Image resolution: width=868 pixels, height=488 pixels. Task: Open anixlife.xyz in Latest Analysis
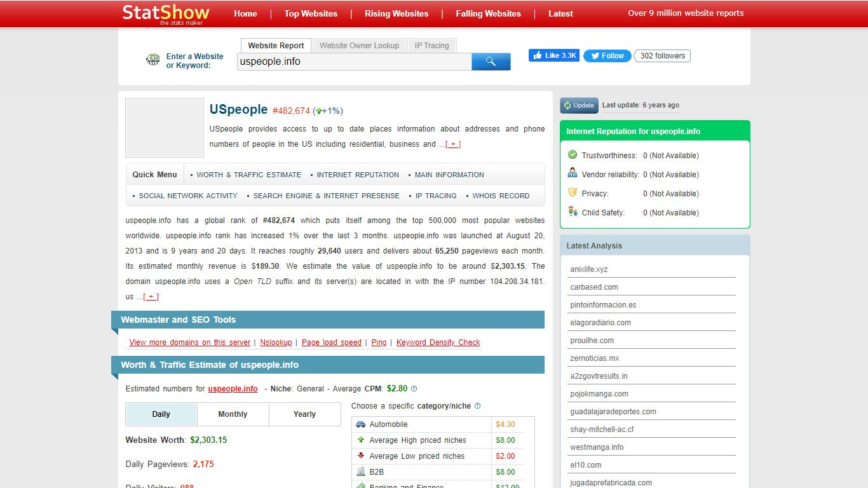[x=589, y=269]
